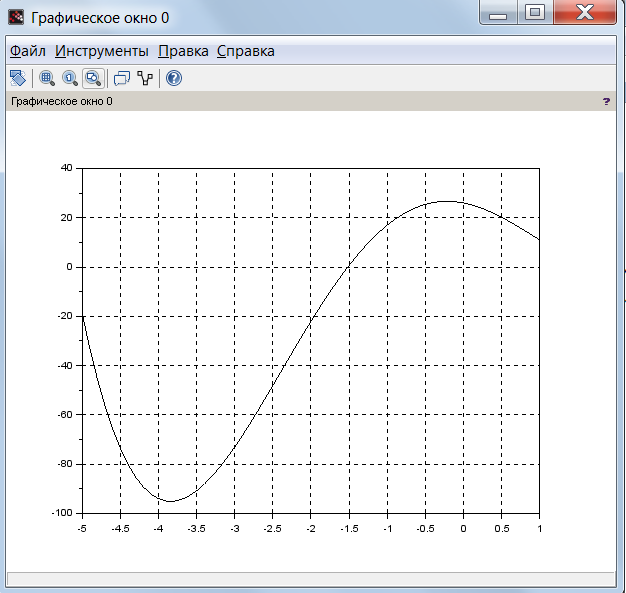Click the plotted curve near its minimum

(170, 501)
